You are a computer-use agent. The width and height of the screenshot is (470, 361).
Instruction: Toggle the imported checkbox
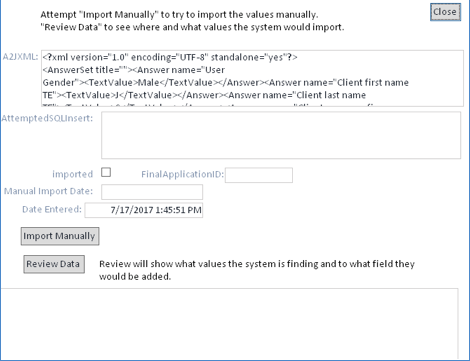[x=106, y=172]
